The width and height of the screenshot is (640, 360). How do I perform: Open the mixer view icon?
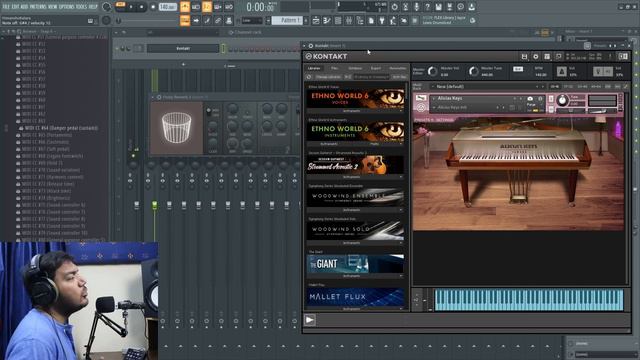tap(349, 20)
